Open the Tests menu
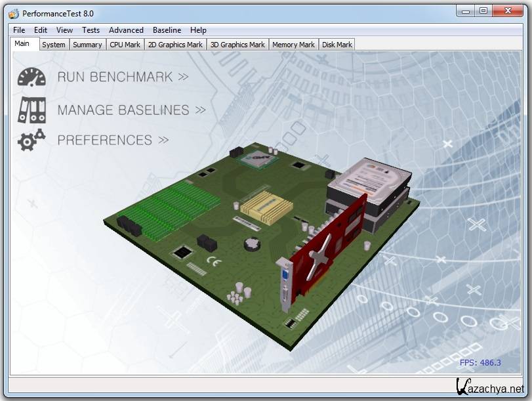This screenshot has height=401, width=532. [91, 30]
